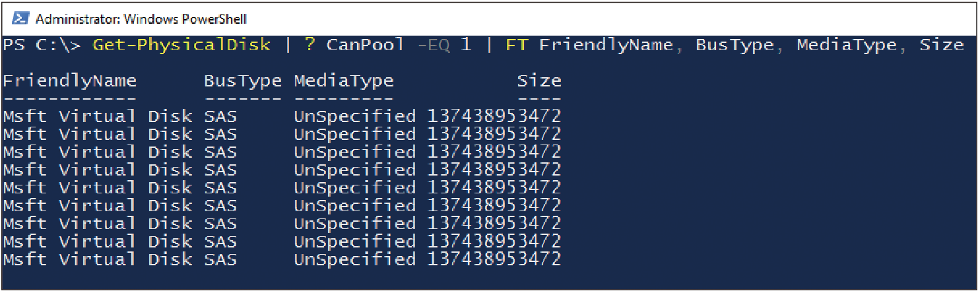The width and height of the screenshot is (980, 293).
Task: Click the yellow FT alias in command
Action: 517,45
